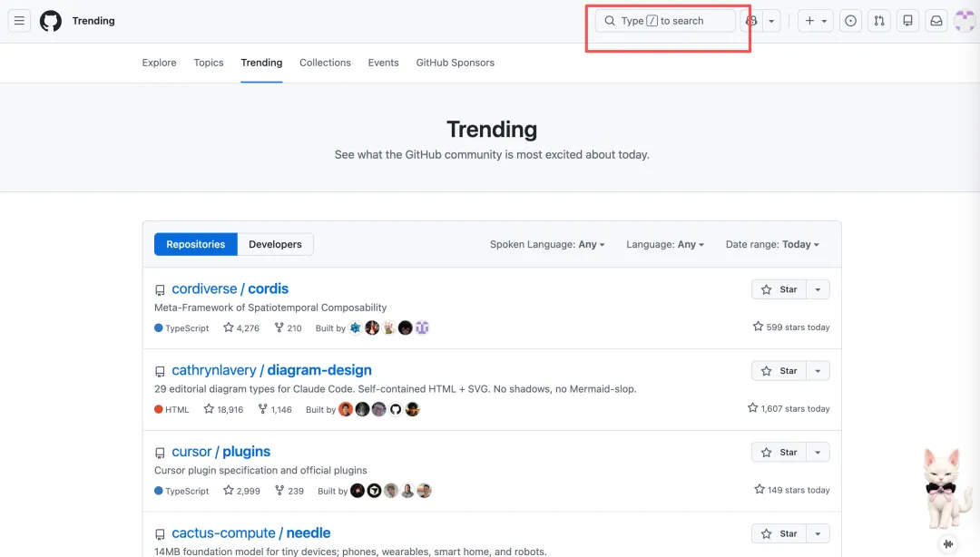
Task: View cordis forks count 210
Action: tap(289, 327)
